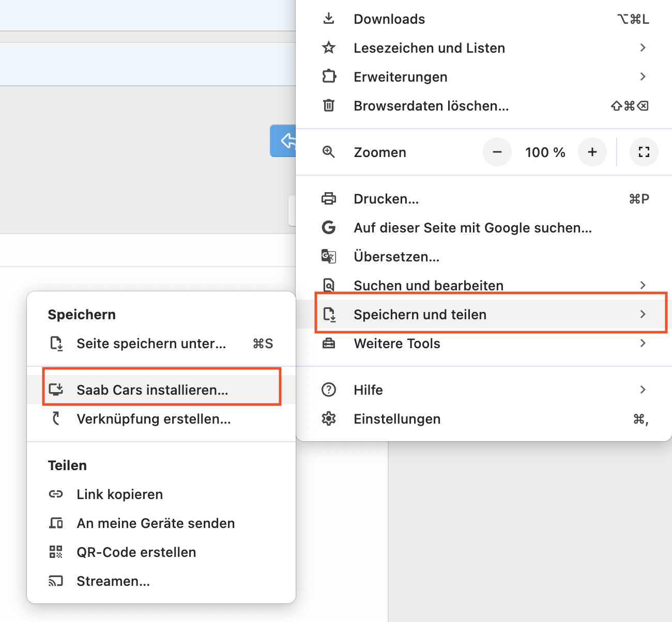Choose Verknüpfung erstellen… in submenu
The image size is (672, 622).
(x=161, y=418)
